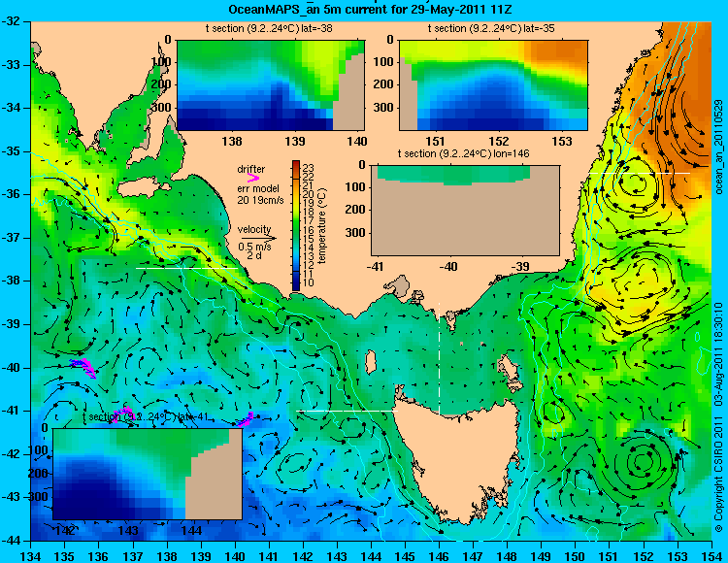Click the 't section (9.2..24°C) lon=146' heading

(463, 153)
